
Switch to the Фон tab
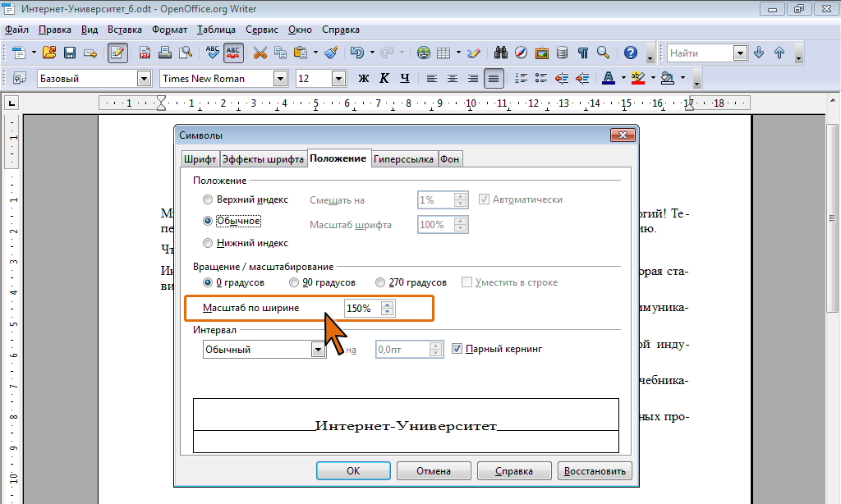click(449, 159)
